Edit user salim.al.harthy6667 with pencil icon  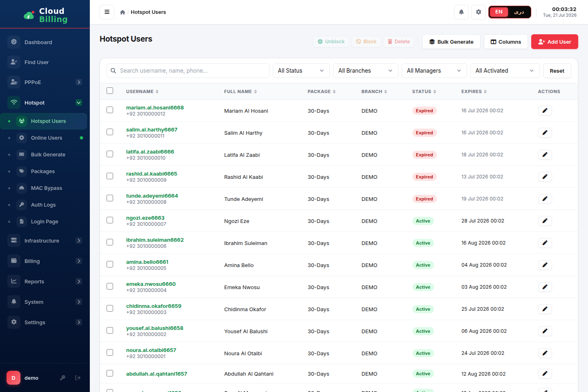click(x=545, y=133)
